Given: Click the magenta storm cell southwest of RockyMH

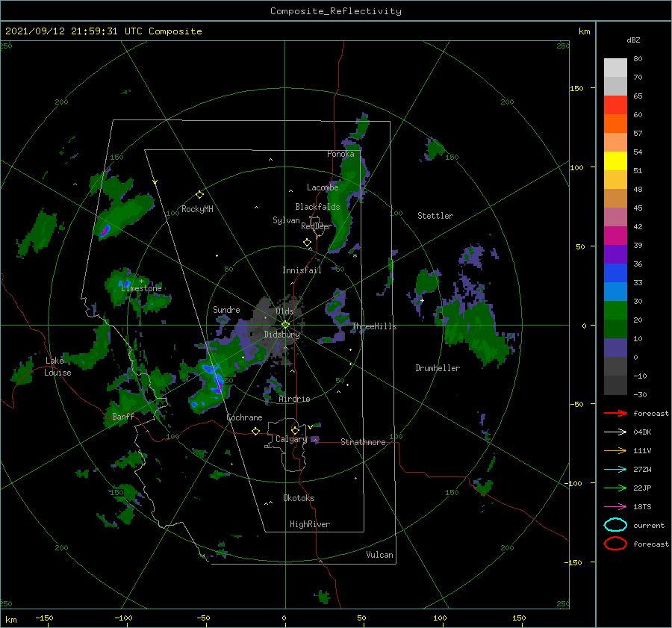Looking at the screenshot, I should pyautogui.click(x=105, y=231).
